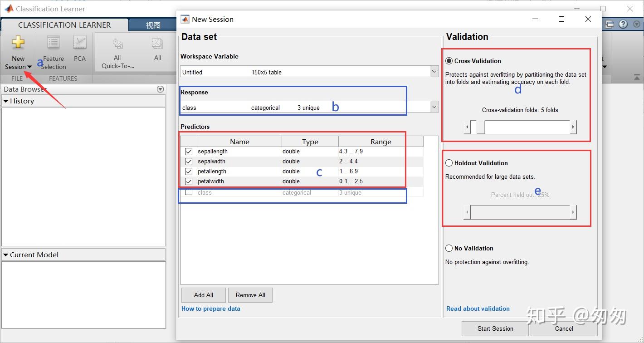
Task: Open the help question mark icon
Action: (623, 24)
